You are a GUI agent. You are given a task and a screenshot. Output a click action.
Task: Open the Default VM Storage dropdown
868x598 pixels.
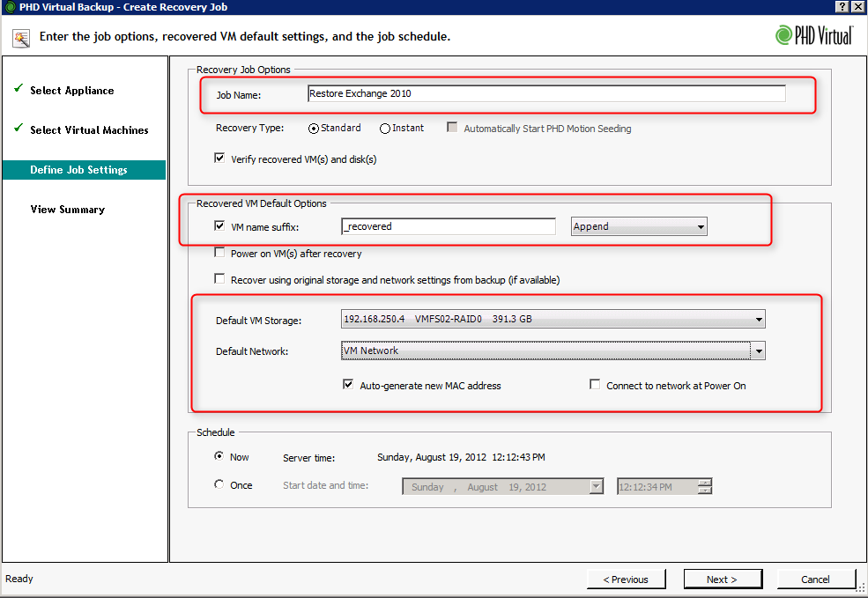tap(553, 319)
